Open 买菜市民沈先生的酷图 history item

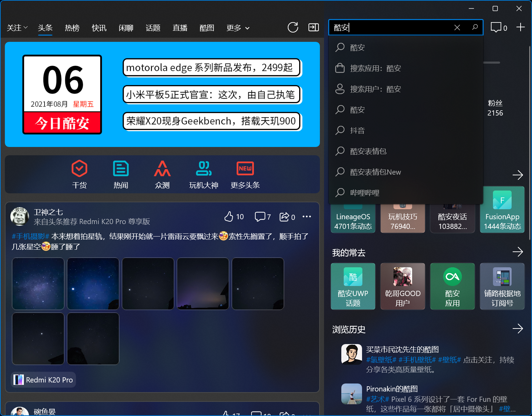click(428, 359)
